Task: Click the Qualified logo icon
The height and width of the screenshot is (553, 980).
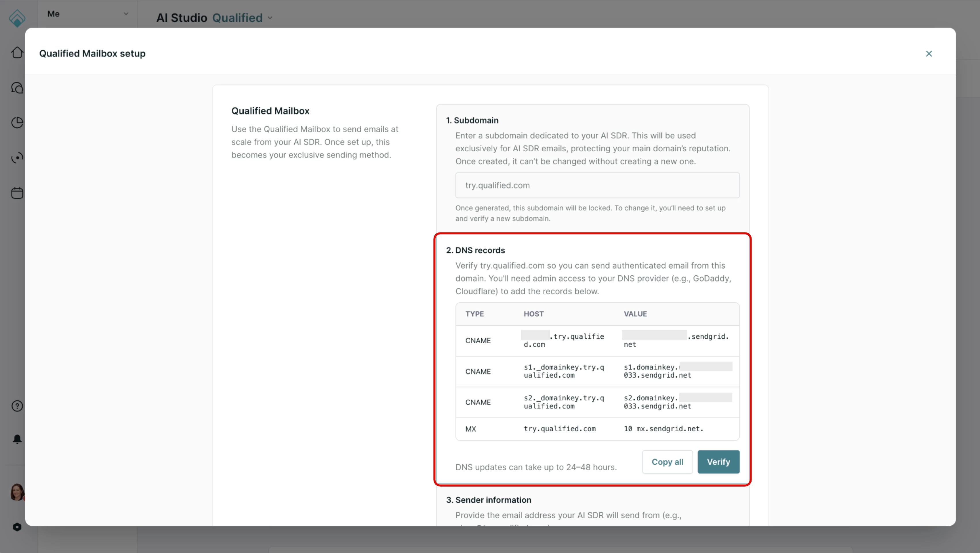Action: 17,18
